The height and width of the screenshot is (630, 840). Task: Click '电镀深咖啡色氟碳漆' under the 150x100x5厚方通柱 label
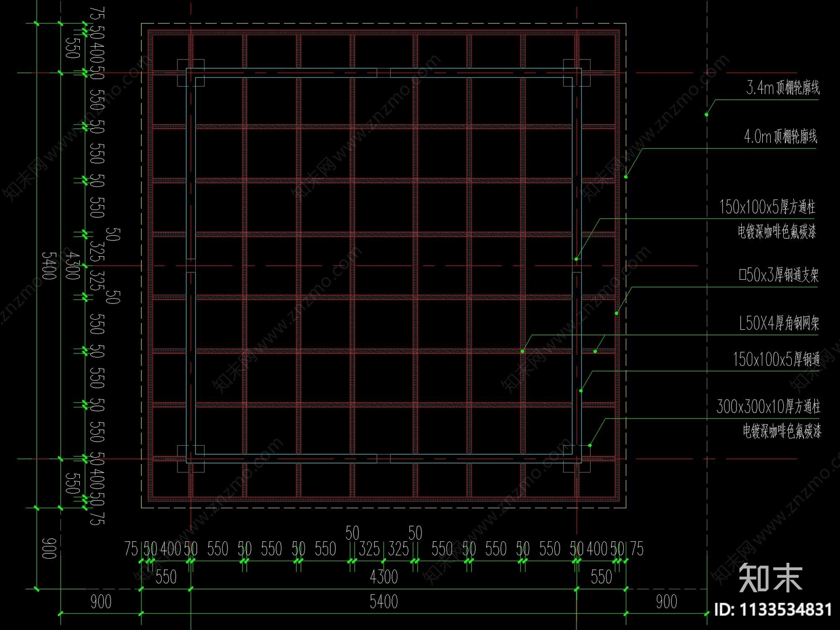tap(777, 232)
